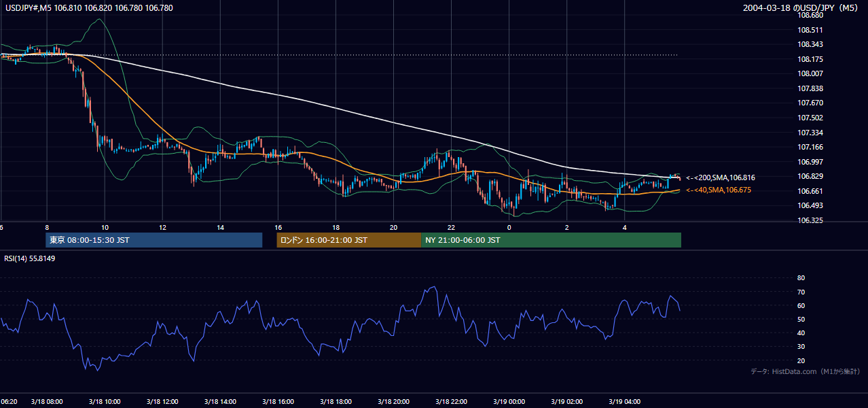
Task: Click RSI axis level 20
Action: [801, 360]
